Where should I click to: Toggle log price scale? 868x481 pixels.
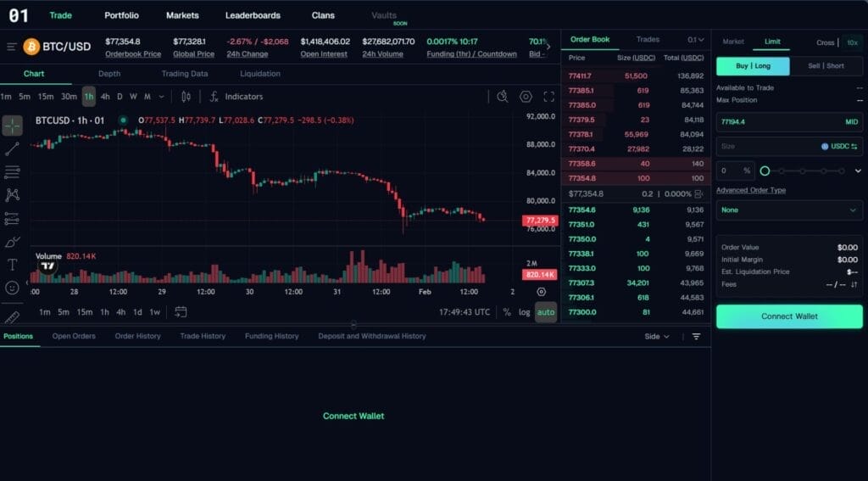click(524, 312)
